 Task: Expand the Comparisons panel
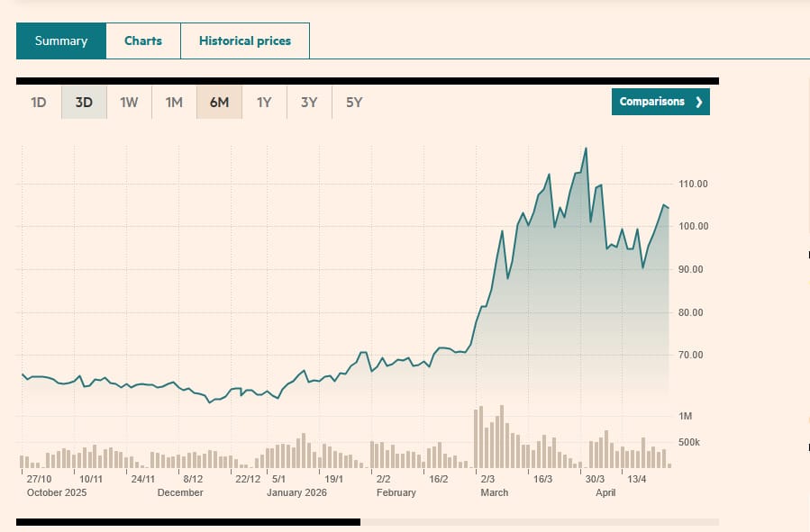pyautogui.click(x=652, y=102)
